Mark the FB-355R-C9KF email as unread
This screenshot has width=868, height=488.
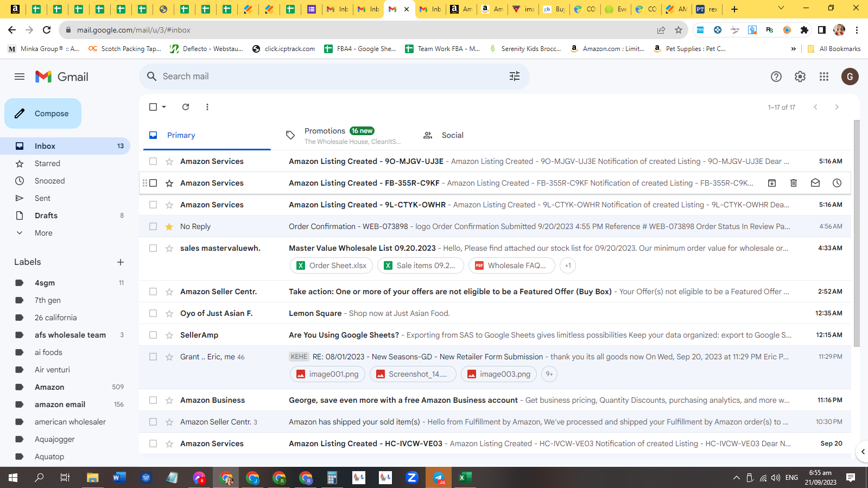[x=815, y=183]
